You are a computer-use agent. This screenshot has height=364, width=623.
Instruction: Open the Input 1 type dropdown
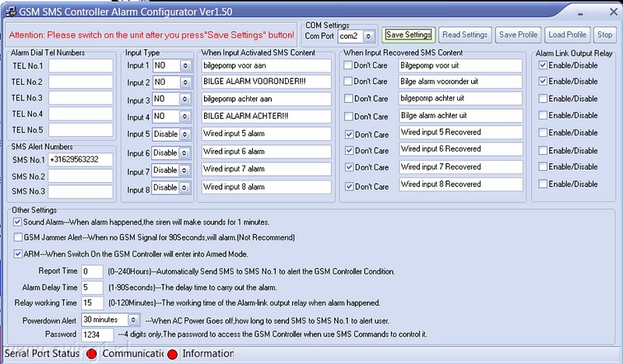pos(185,66)
